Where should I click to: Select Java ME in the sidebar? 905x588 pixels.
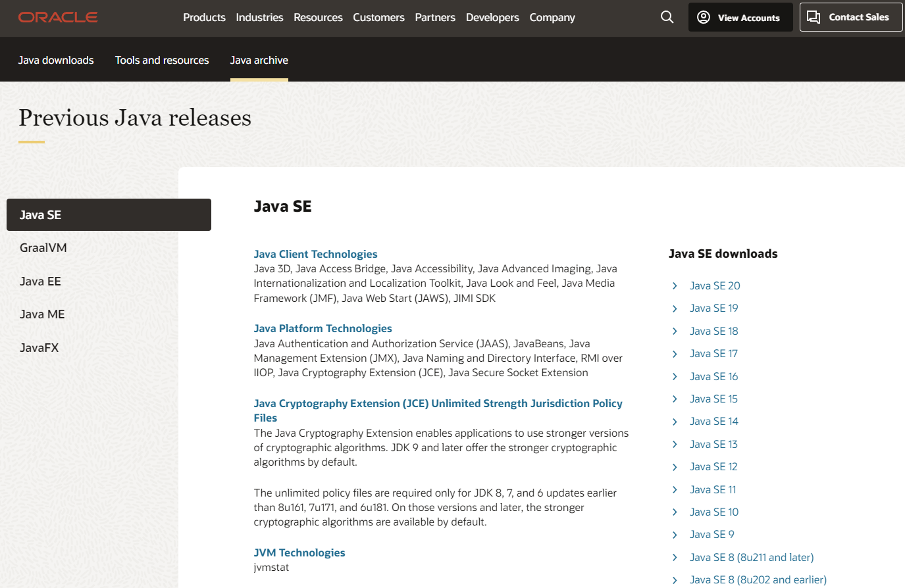tap(42, 314)
